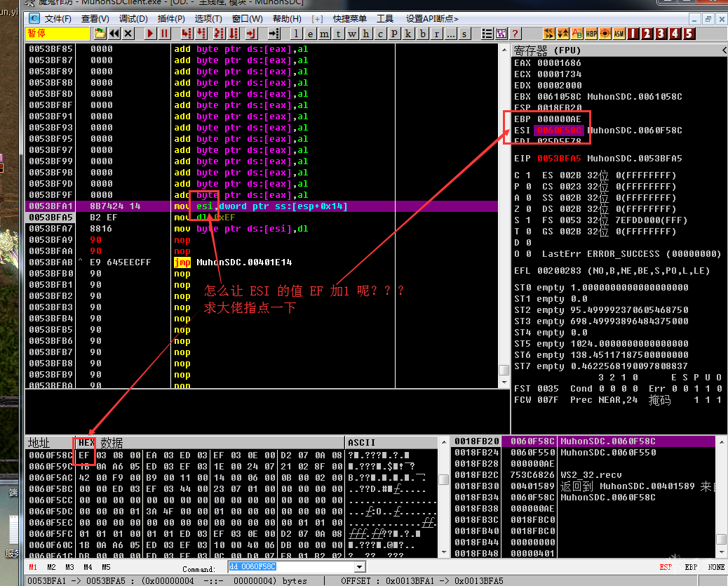Click the 地址 column header in the dump
728x586 pixels.
click(50, 442)
